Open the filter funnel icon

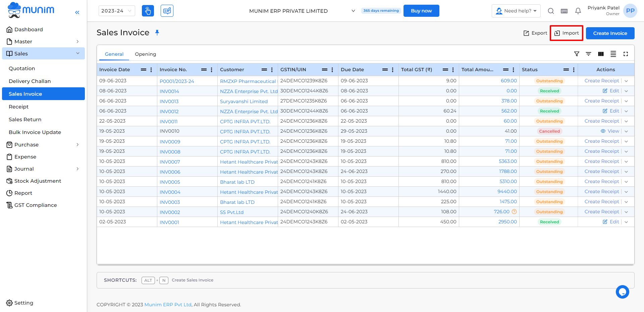click(577, 54)
